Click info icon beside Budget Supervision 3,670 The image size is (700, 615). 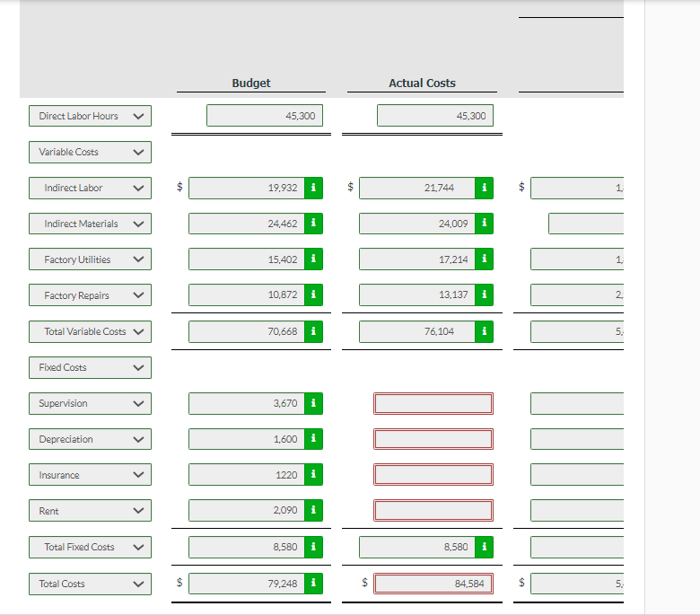click(313, 403)
